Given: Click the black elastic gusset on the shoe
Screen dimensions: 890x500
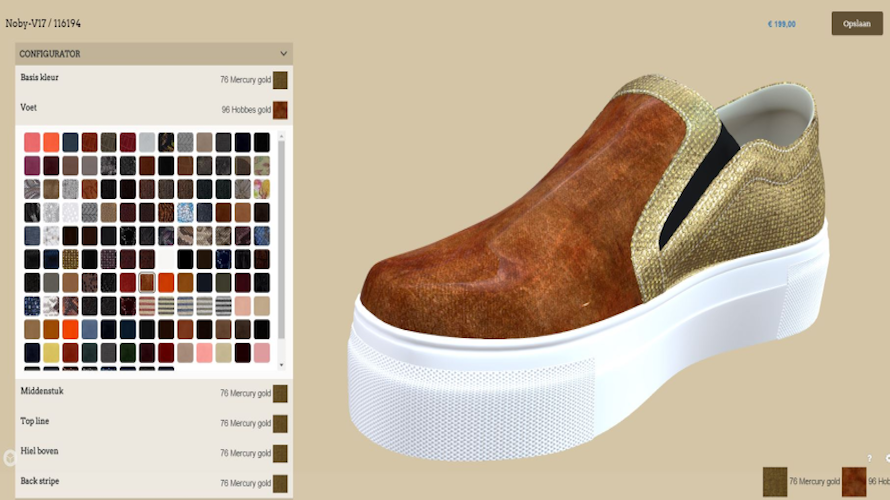Looking at the screenshot, I should [x=701, y=182].
